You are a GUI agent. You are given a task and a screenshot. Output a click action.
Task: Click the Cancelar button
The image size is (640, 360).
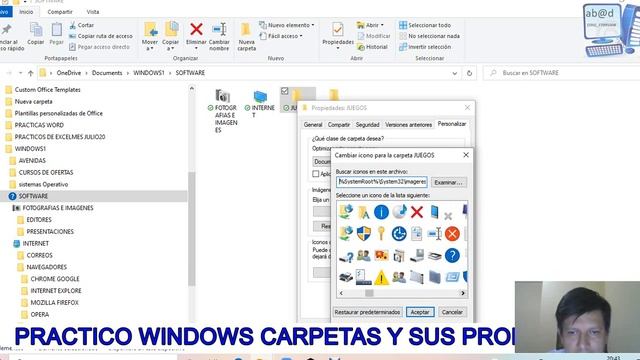click(x=452, y=312)
